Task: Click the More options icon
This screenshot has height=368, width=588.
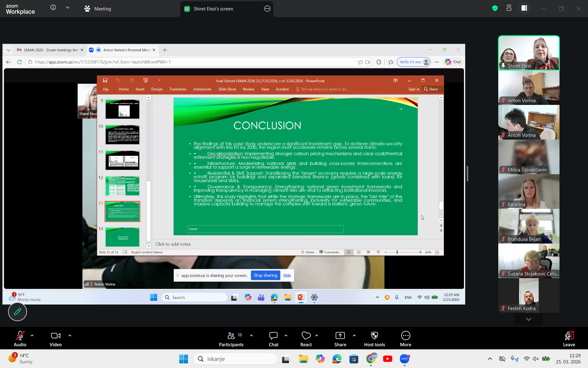Action: (x=405, y=336)
